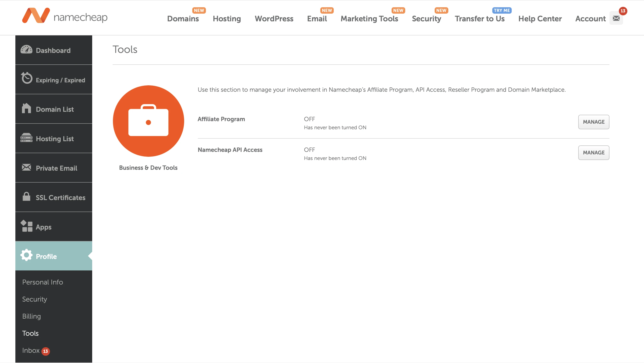This screenshot has width=644, height=363.
Task: Open Apps in sidebar
Action: [x=54, y=227]
